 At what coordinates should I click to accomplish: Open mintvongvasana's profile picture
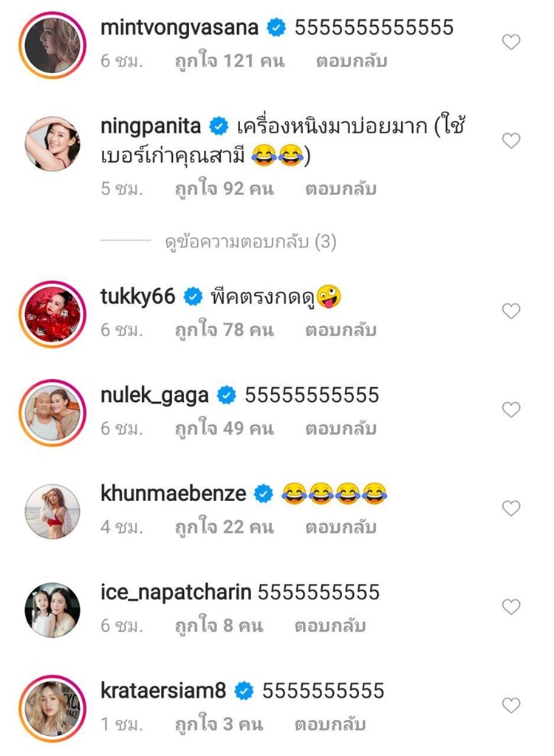pos(52,44)
